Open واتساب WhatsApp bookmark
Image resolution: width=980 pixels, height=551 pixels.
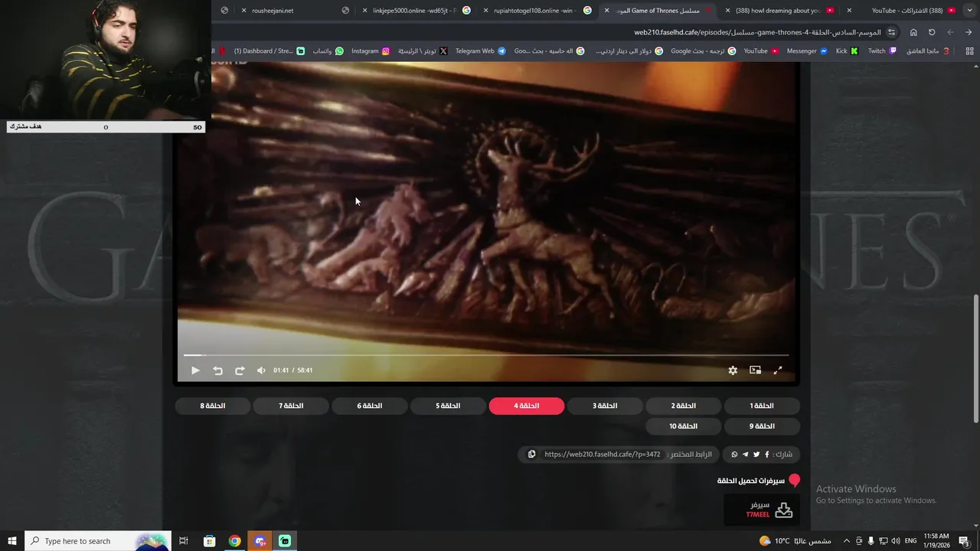click(328, 51)
